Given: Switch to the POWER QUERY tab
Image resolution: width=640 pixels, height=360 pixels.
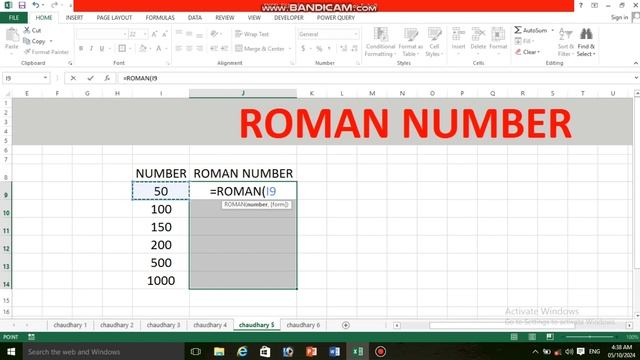Looking at the screenshot, I should point(336,18).
